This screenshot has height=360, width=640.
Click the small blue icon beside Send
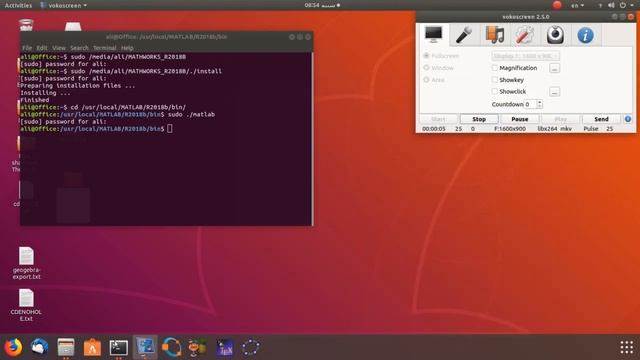click(x=628, y=119)
